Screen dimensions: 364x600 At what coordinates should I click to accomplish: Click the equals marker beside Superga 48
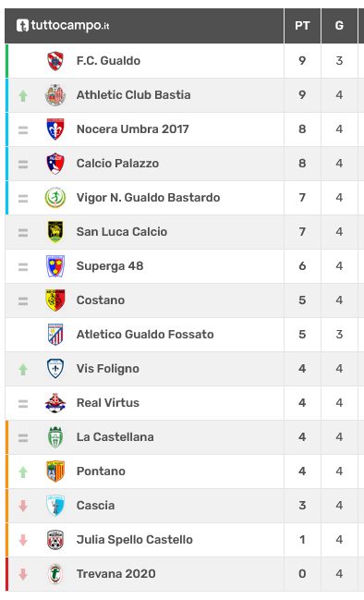(23, 266)
